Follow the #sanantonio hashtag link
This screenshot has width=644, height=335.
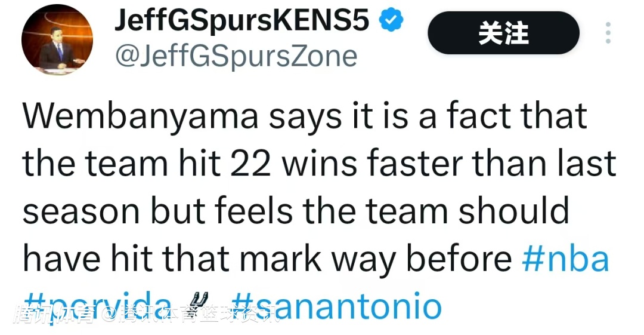(336, 306)
